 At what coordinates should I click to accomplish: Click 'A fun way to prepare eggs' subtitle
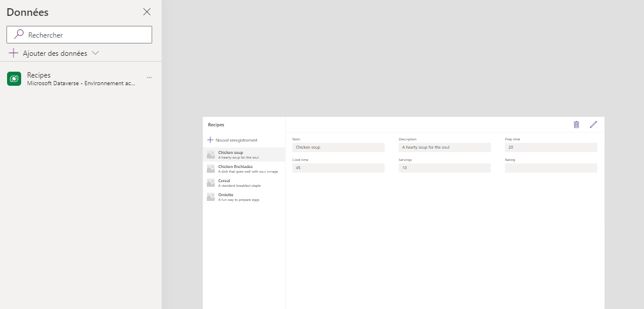click(239, 200)
